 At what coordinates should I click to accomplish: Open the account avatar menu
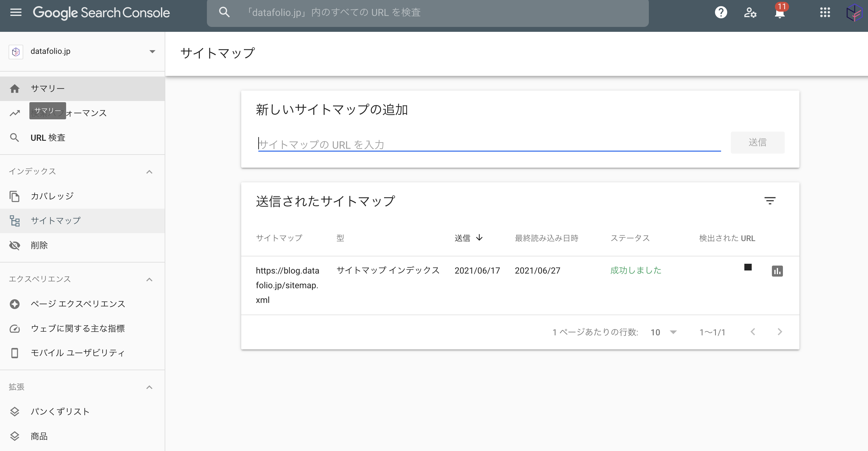855,13
